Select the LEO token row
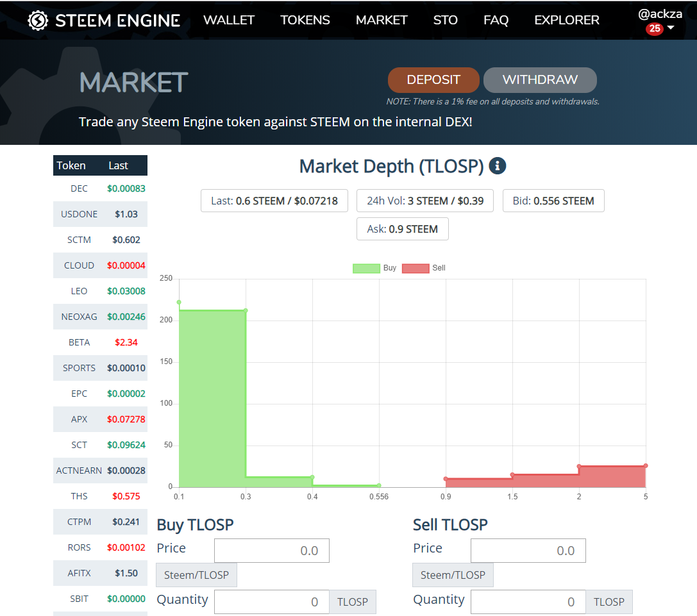Image resolution: width=697 pixels, height=616 pixels. [x=101, y=291]
